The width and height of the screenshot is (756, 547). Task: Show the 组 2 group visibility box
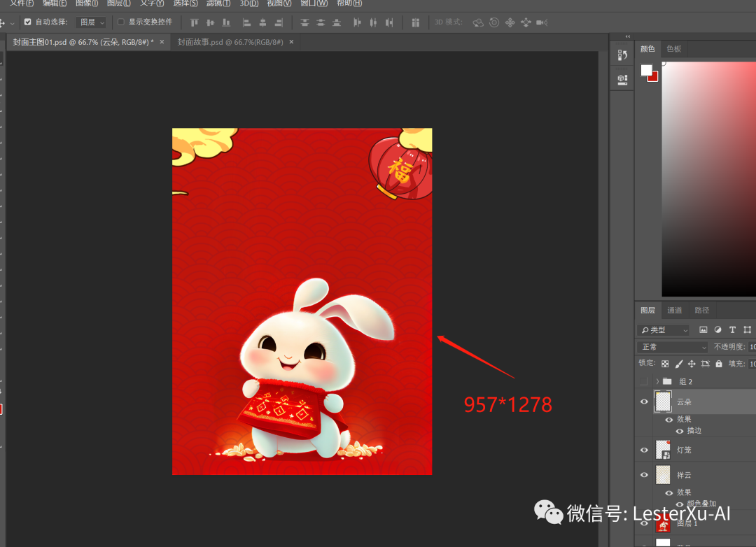click(x=644, y=381)
